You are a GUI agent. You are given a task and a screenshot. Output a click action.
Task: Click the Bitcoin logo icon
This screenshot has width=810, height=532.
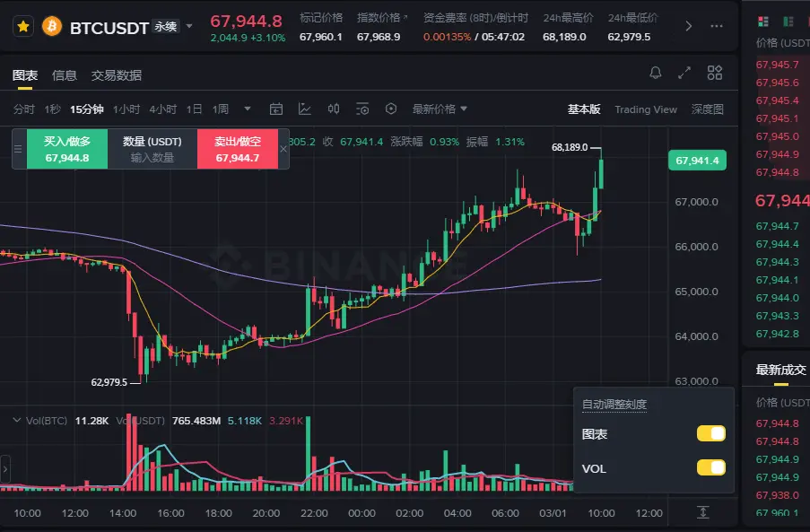click(52, 26)
